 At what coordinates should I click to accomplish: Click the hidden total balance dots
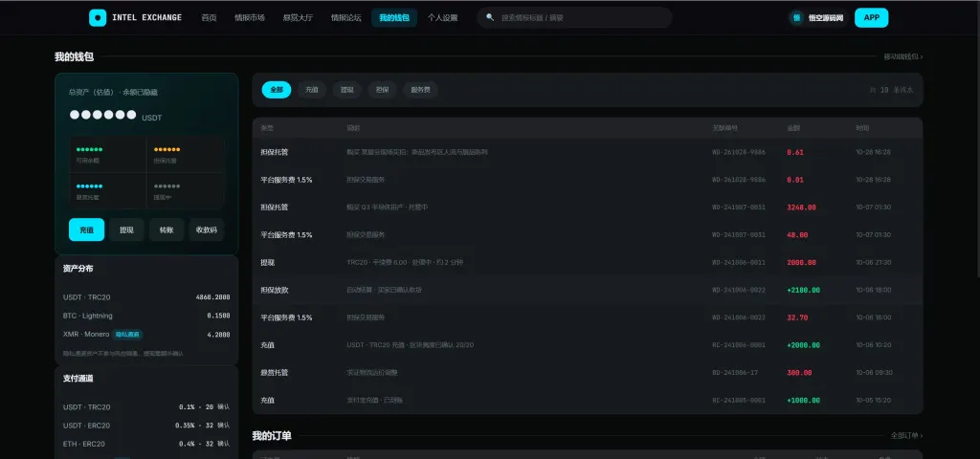coord(102,115)
